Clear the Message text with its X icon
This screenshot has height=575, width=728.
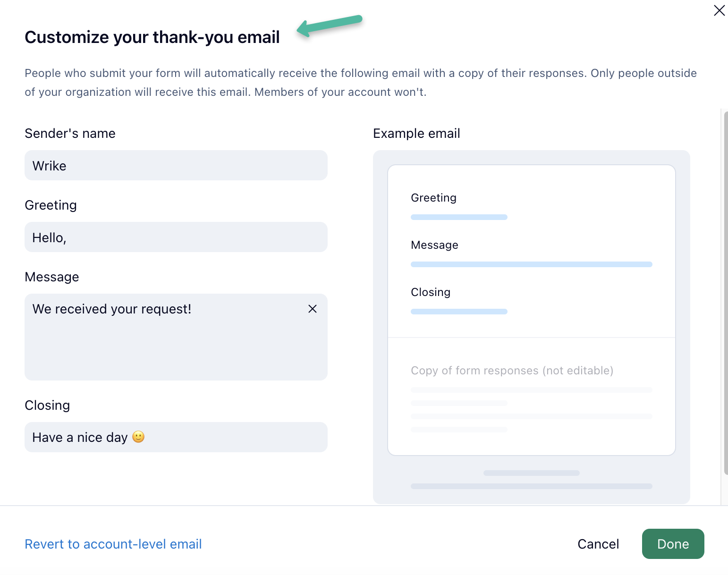pos(313,309)
